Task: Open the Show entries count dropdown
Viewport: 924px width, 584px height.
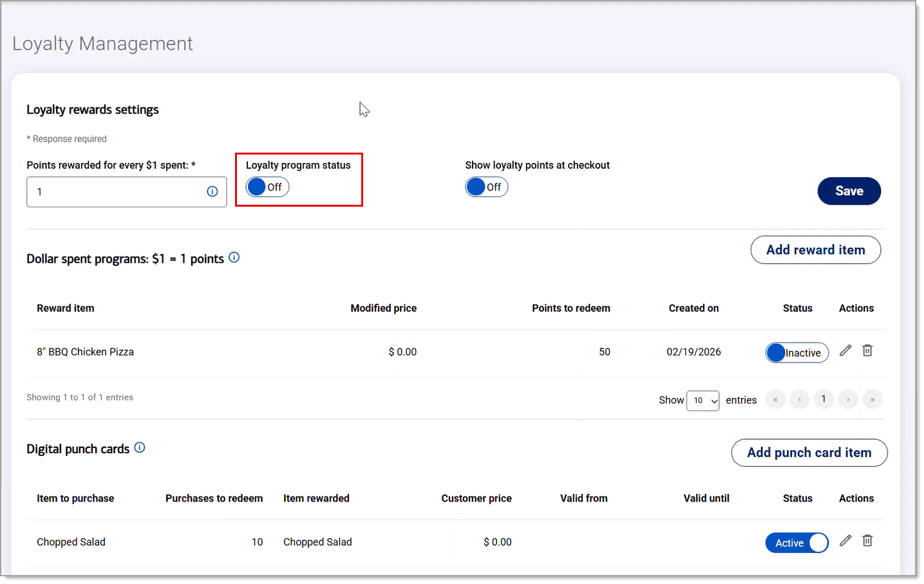Action: pos(703,400)
